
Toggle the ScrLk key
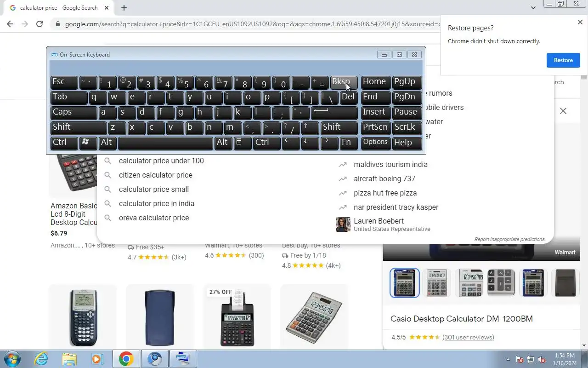pos(407,128)
